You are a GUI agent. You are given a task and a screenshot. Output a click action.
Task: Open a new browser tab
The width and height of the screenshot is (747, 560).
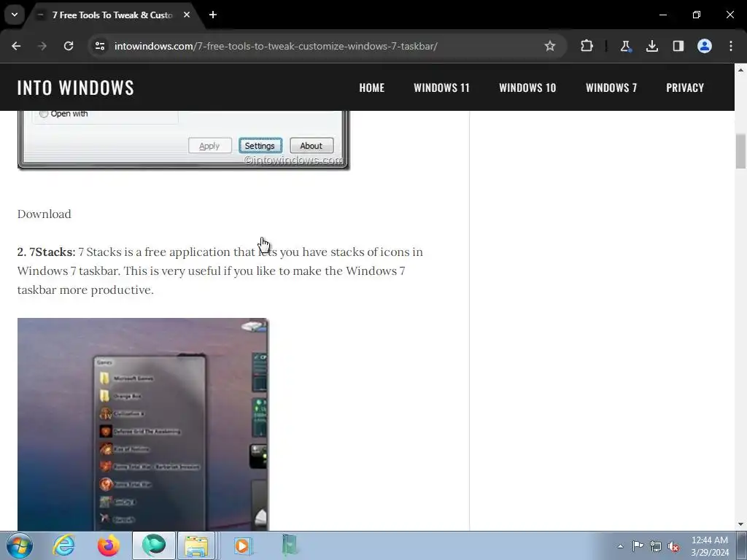pos(213,15)
